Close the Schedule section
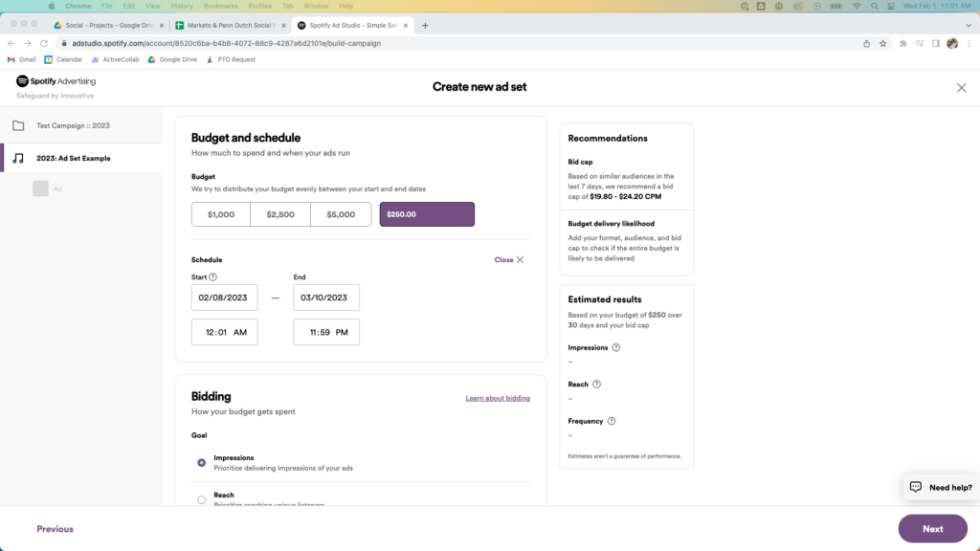The image size is (980, 551). tap(509, 260)
